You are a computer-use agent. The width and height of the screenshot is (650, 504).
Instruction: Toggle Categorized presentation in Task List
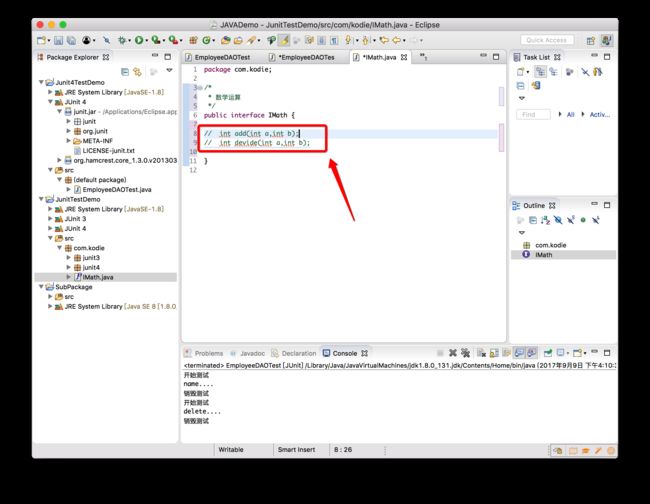click(x=540, y=72)
